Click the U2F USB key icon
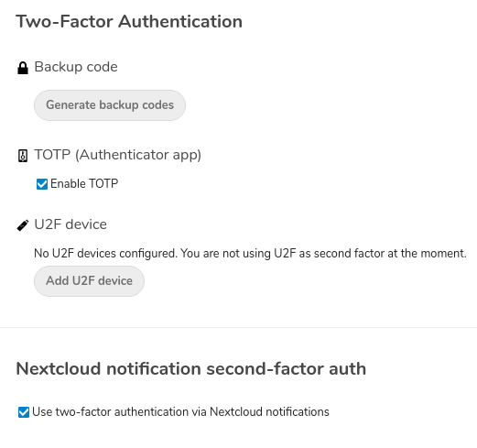Screen dimensions: 477x448 click(23, 225)
